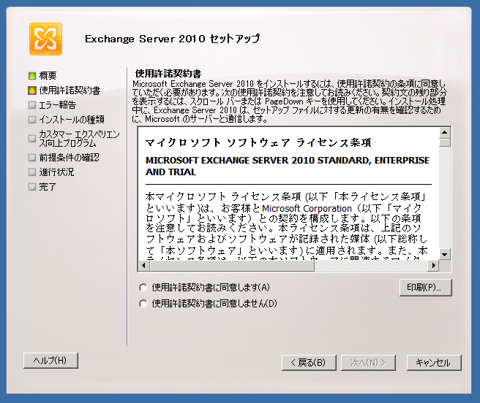
Task: Click the 前提条件の確認 step indicator box
Action: (x=32, y=157)
